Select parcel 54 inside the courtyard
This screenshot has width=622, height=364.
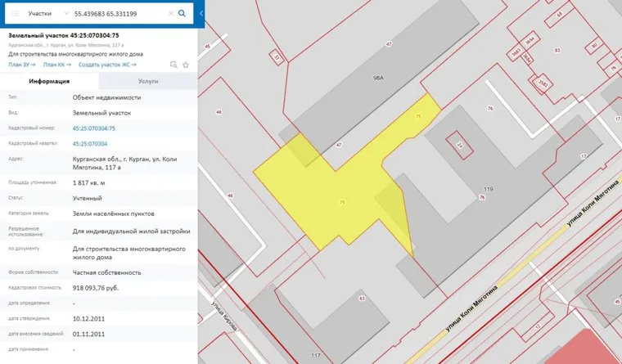tap(460, 146)
